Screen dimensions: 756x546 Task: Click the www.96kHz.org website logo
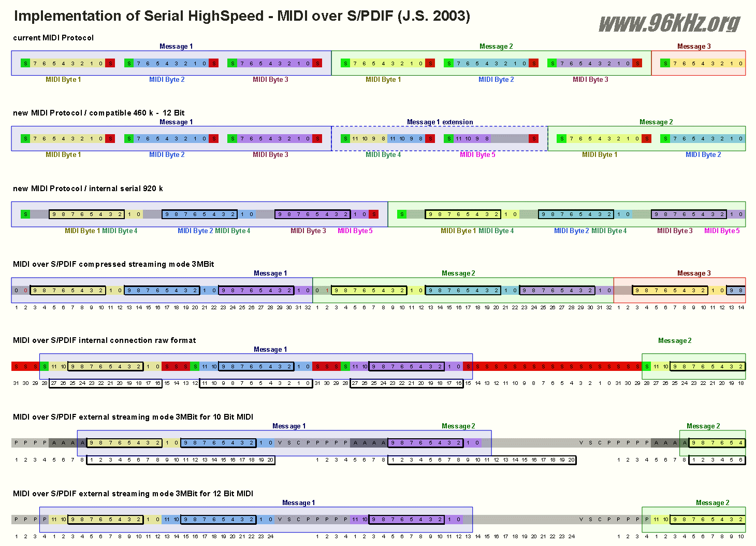[670, 23]
